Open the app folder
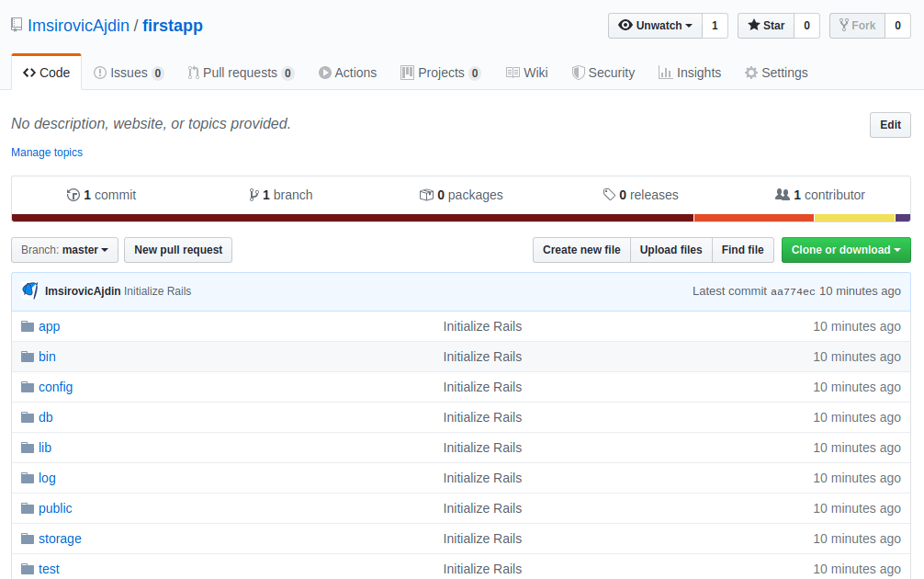 [50, 326]
